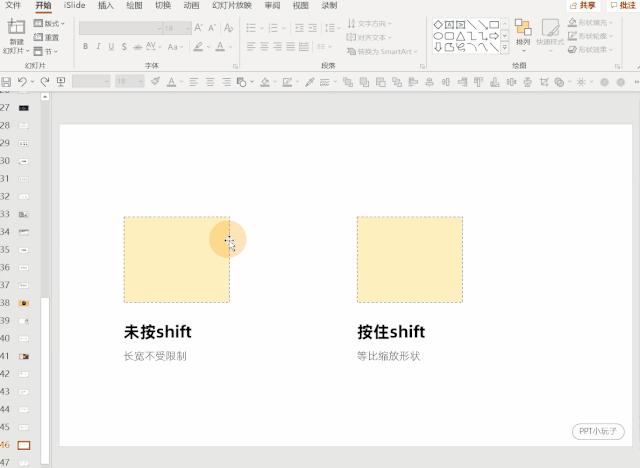Click the 形状轮廓 shape outline button
The width and height of the screenshot is (640, 468).
point(591,36)
